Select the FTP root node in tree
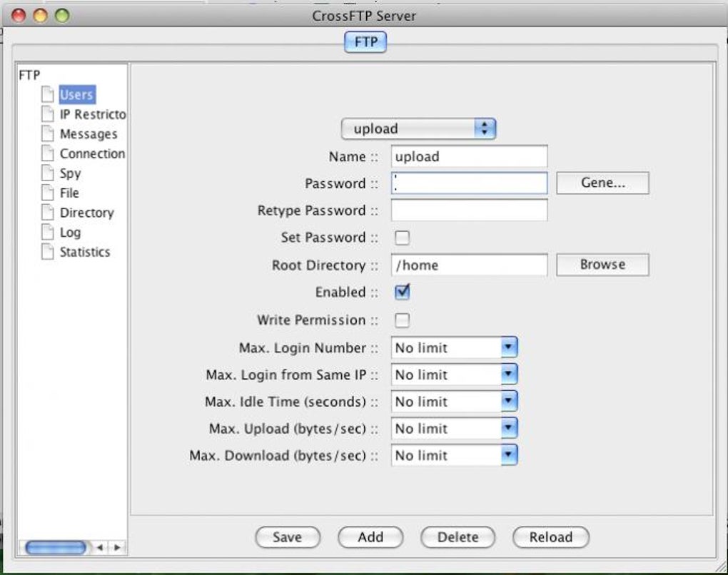Screen dimensions: 728x575 pos(29,75)
